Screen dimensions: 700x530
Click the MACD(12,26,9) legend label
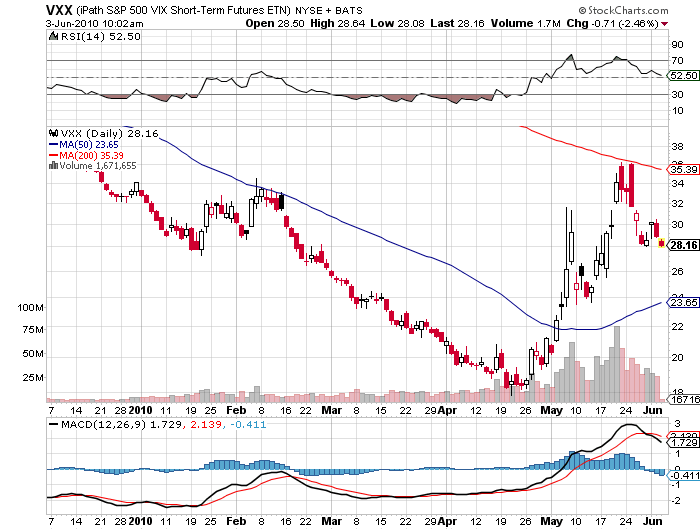pos(104,424)
